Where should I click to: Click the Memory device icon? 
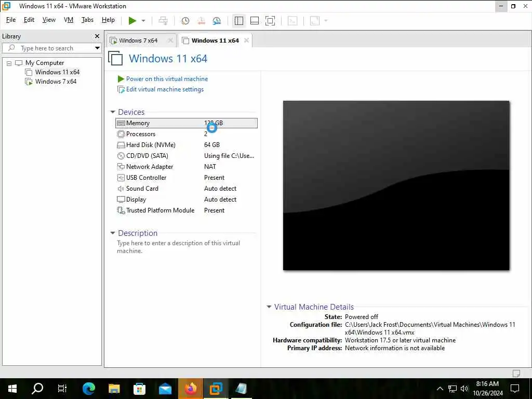coord(121,123)
